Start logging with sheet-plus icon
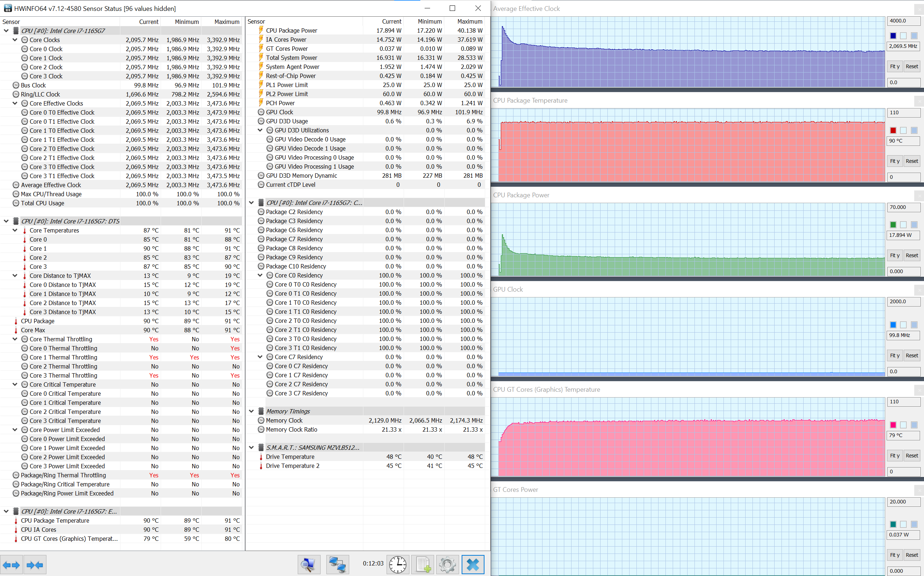 point(423,564)
